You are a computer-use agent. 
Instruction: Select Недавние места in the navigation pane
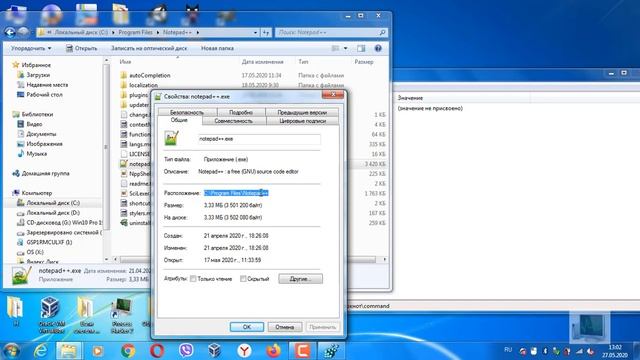coord(47,85)
